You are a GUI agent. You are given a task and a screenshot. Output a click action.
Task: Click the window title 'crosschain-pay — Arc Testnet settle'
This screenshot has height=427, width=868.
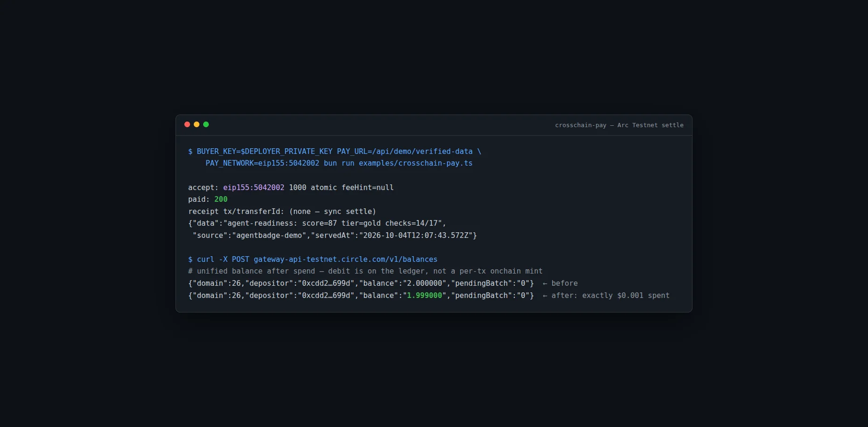[619, 125]
